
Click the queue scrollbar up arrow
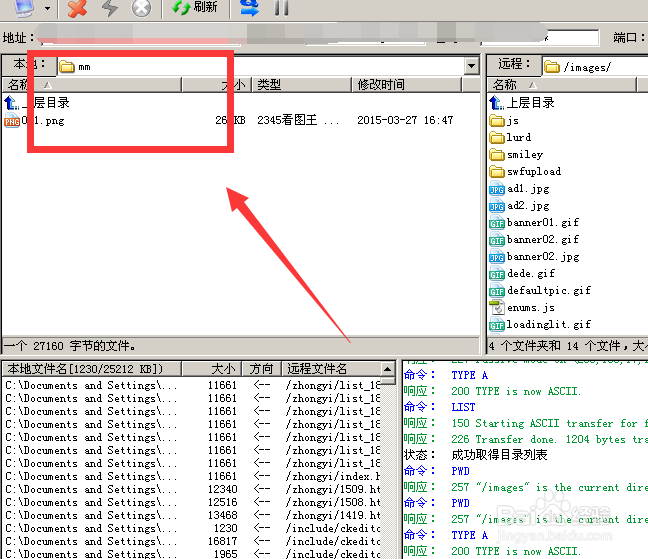coord(387,368)
